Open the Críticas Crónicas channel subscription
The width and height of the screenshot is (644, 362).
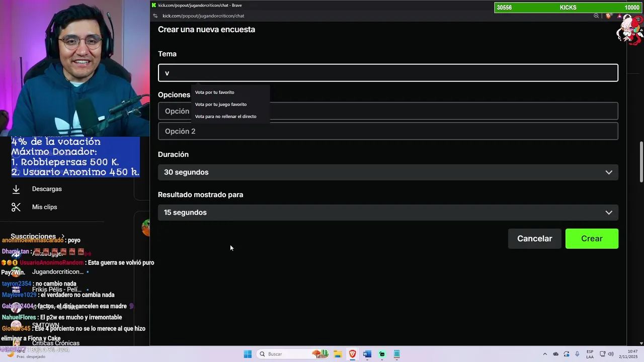pyautogui.click(x=56, y=343)
